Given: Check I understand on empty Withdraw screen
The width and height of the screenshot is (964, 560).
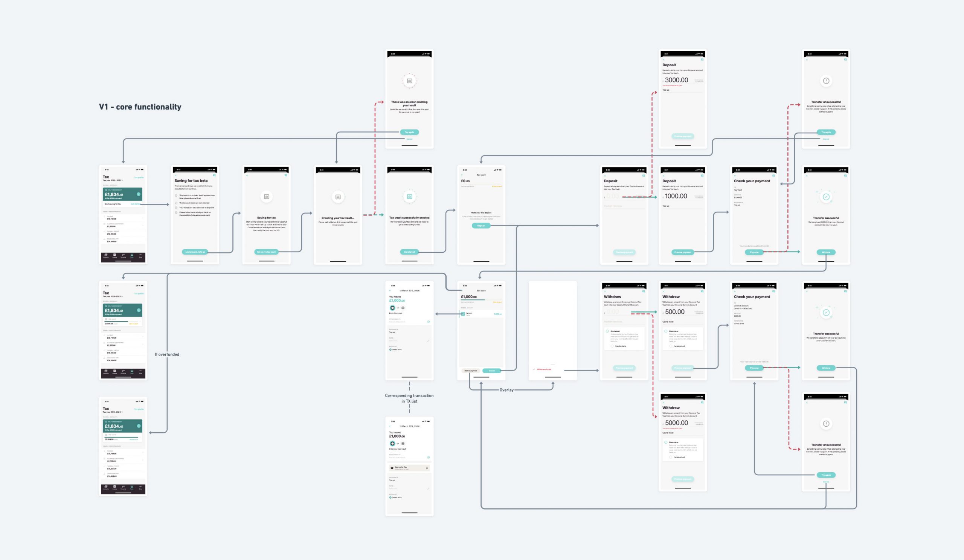Looking at the screenshot, I should (x=612, y=346).
